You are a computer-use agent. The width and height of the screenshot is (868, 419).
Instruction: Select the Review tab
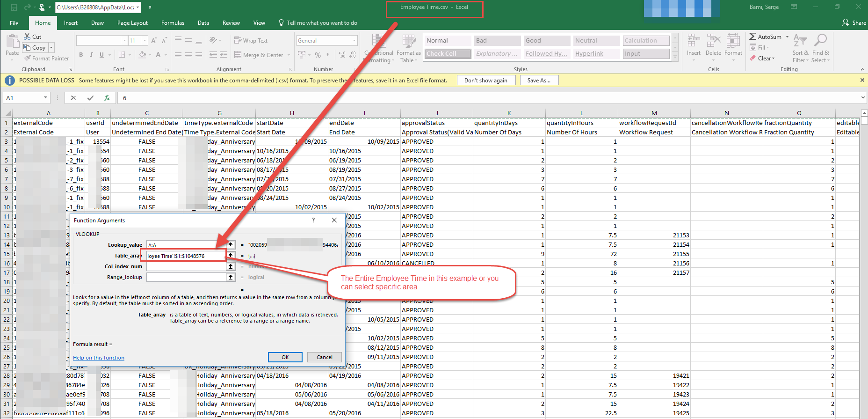(231, 23)
